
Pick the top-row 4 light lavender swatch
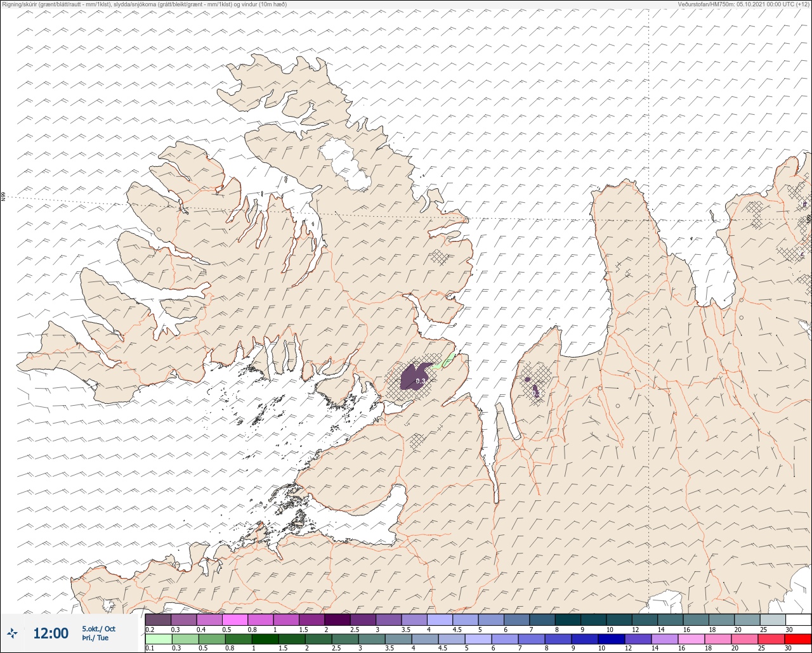click(x=440, y=619)
